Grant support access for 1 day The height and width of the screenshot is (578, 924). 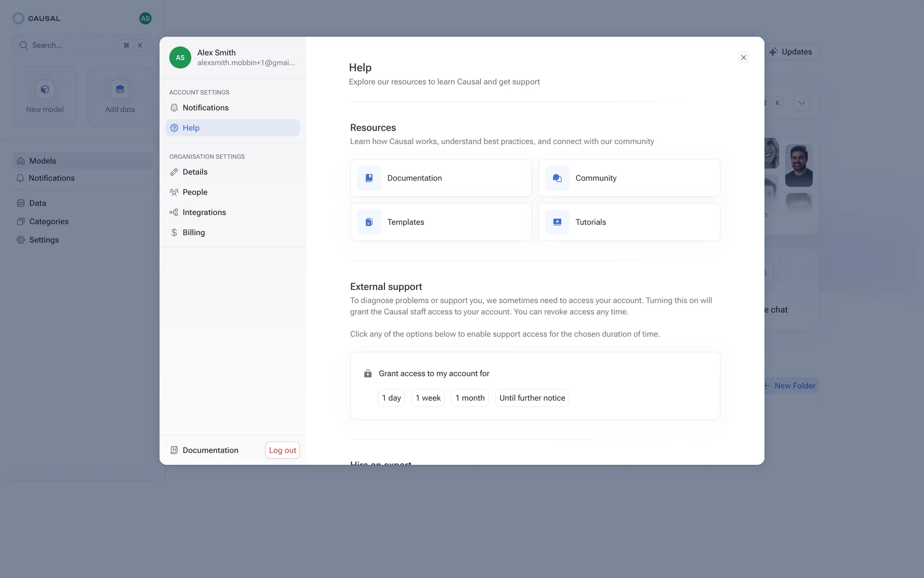tap(391, 398)
